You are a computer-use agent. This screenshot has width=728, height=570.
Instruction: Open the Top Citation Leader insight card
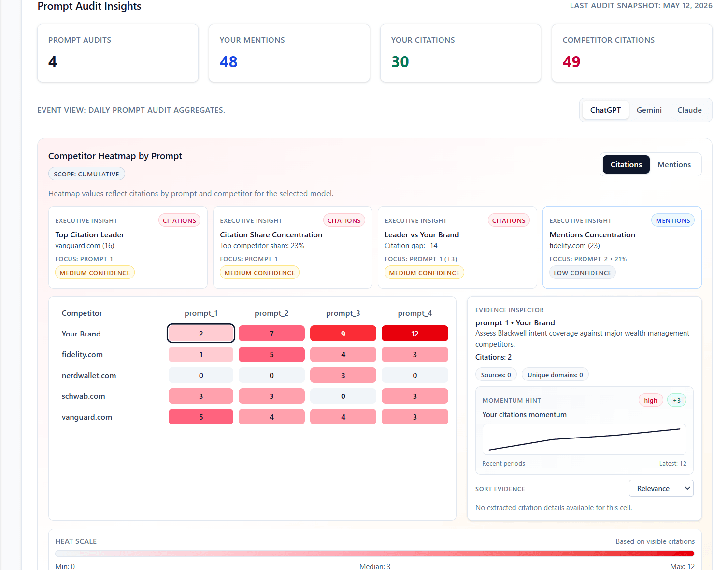128,248
